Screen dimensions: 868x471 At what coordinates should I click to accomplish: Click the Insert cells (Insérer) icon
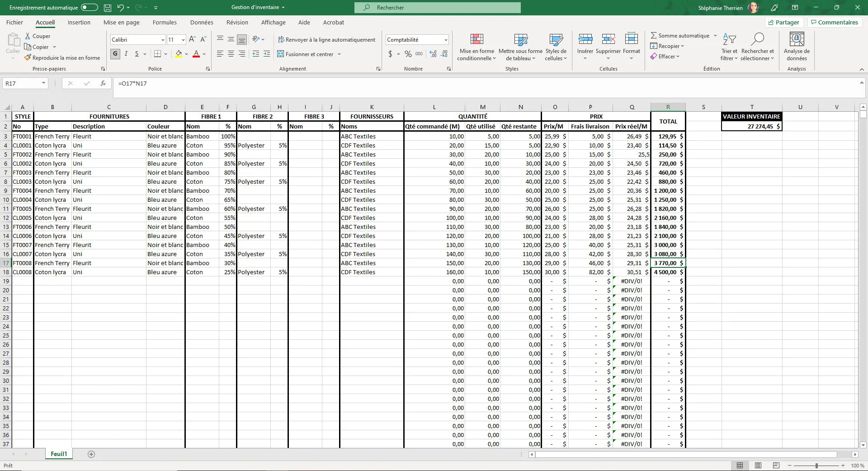click(x=585, y=39)
